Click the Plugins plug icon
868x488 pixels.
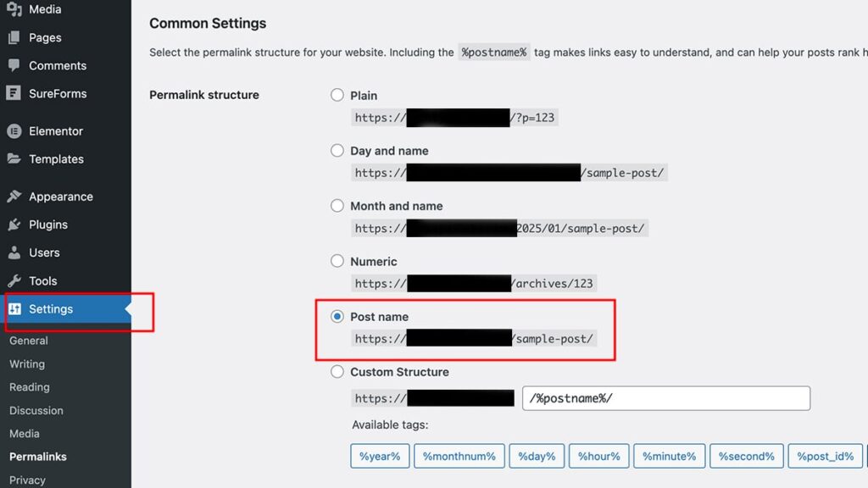tap(14, 224)
